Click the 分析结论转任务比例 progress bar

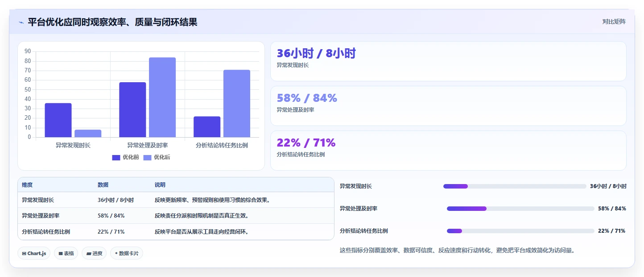(520, 231)
